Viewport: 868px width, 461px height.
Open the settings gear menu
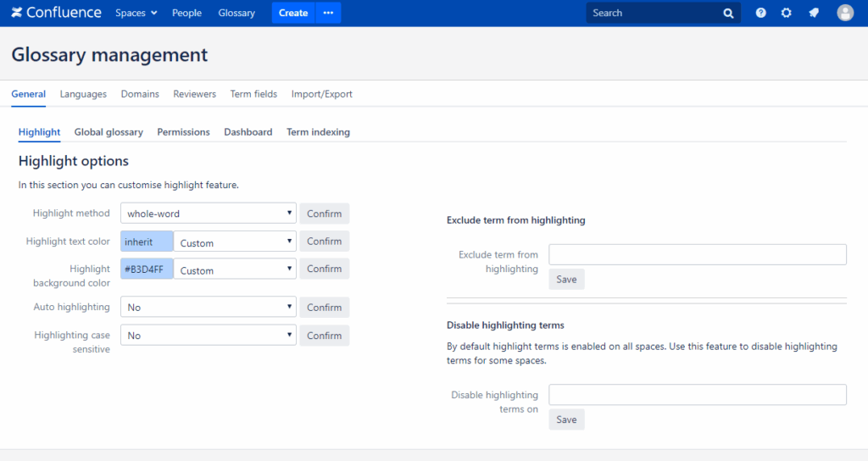pos(787,13)
